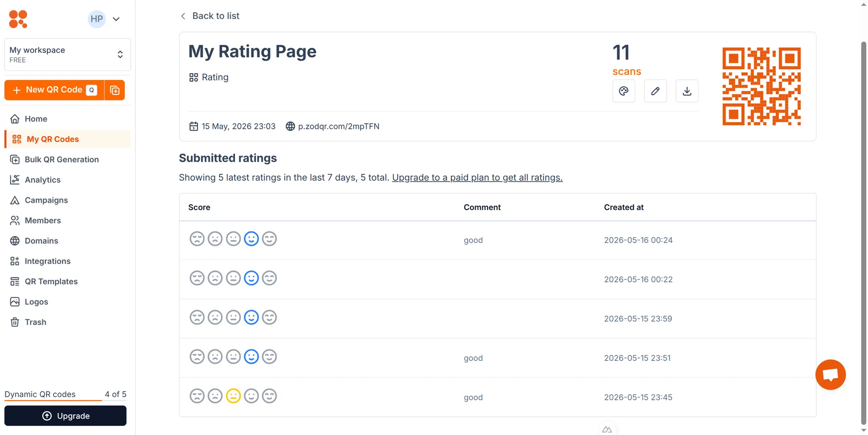Click very happy face in 23:45 row
868x435 pixels.
pyautogui.click(x=269, y=396)
